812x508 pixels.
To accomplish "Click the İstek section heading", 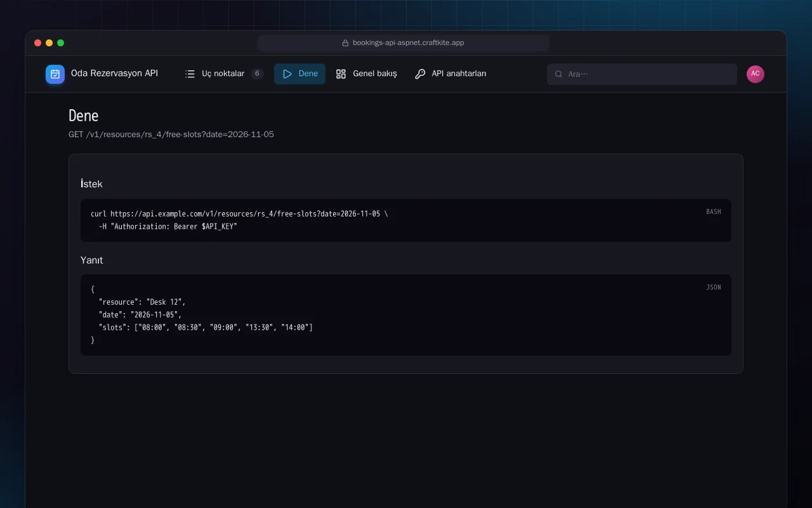I will [91, 184].
